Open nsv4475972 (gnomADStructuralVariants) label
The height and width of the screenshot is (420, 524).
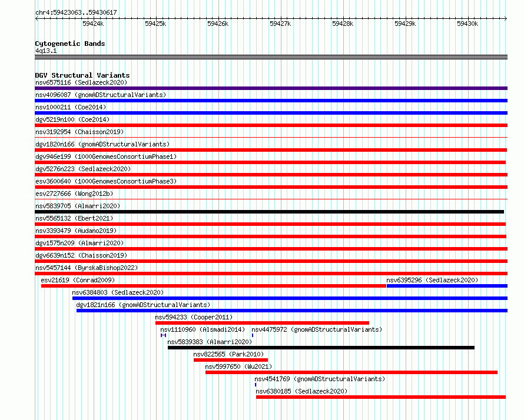(x=317, y=329)
